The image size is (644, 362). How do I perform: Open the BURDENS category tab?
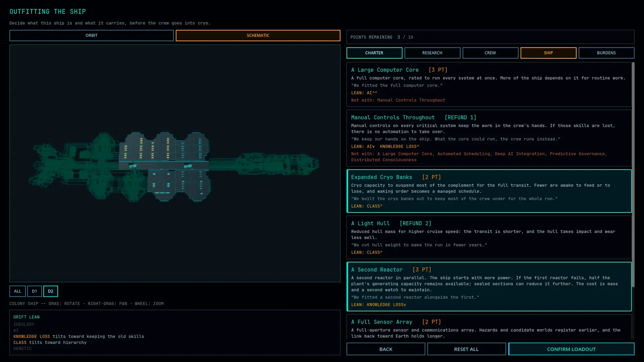click(x=606, y=53)
